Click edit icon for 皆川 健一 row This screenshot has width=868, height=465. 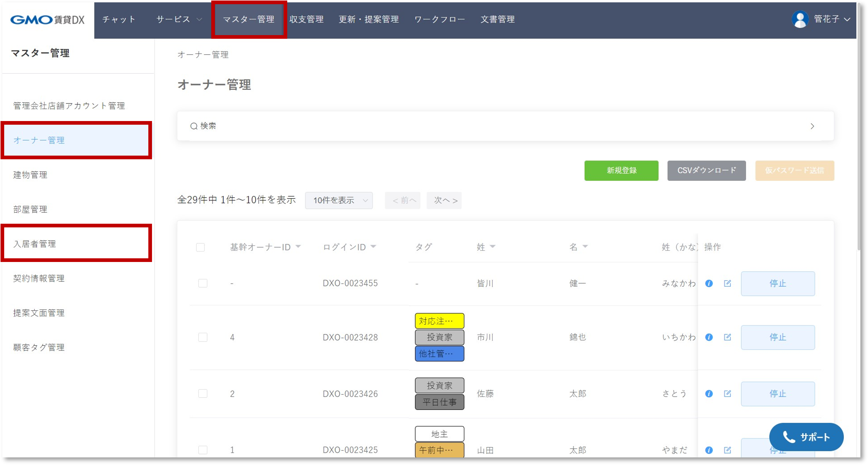[x=728, y=283]
